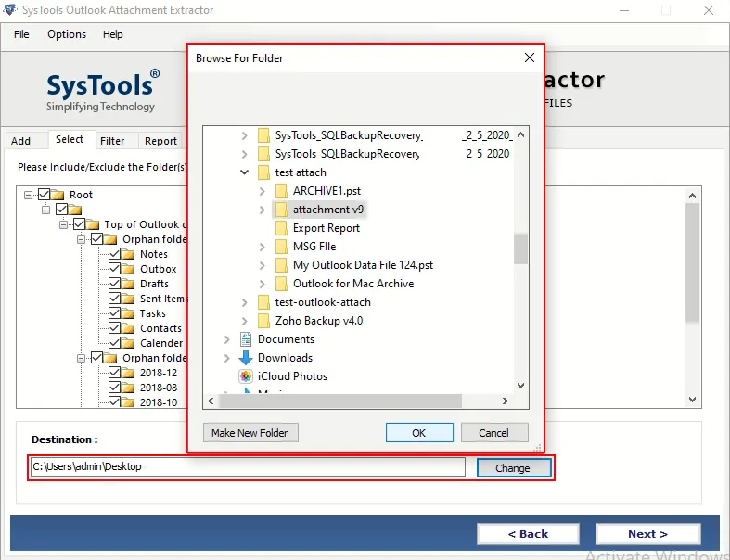Expand the ARCHIVE1.pst folder
The width and height of the screenshot is (730, 560).
pyautogui.click(x=263, y=191)
